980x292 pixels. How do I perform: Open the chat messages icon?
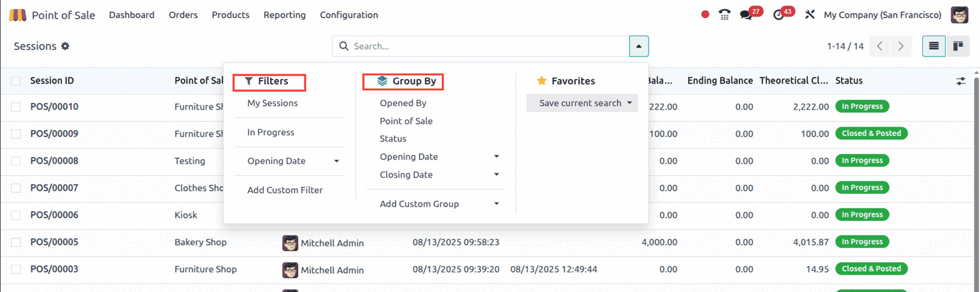pyautogui.click(x=746, y=15)
